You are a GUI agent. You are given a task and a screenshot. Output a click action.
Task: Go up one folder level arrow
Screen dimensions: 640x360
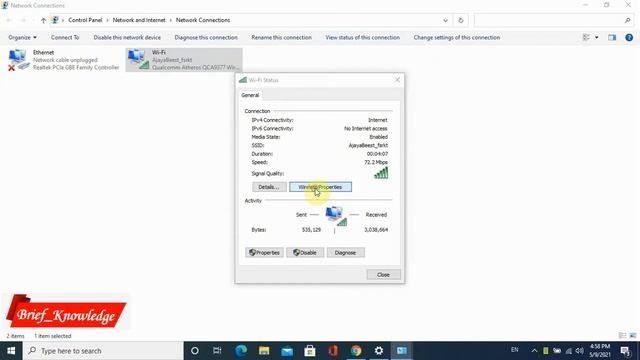pyautogui.click(x=43, y=20)
